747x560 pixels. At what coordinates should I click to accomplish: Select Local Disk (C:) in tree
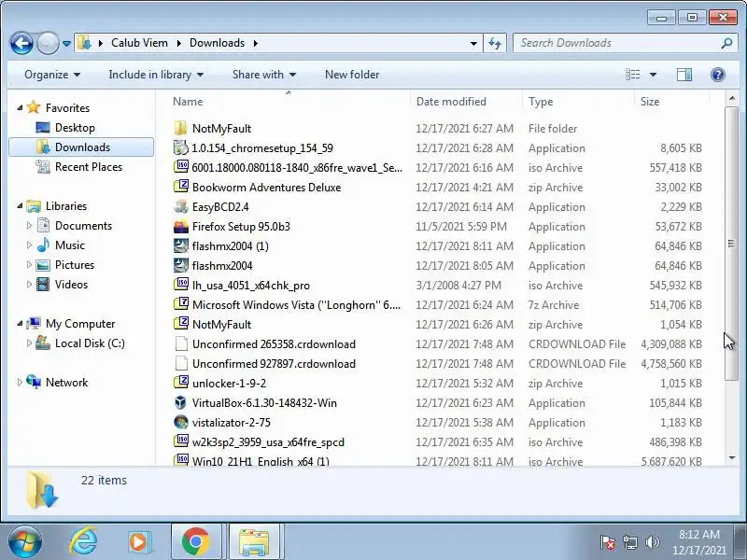pos(90,343)
